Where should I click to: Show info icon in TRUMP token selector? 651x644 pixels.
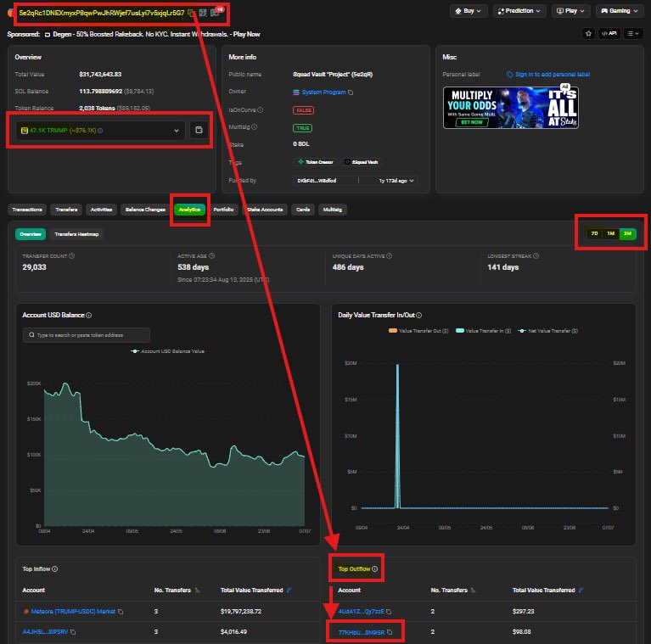100,131
